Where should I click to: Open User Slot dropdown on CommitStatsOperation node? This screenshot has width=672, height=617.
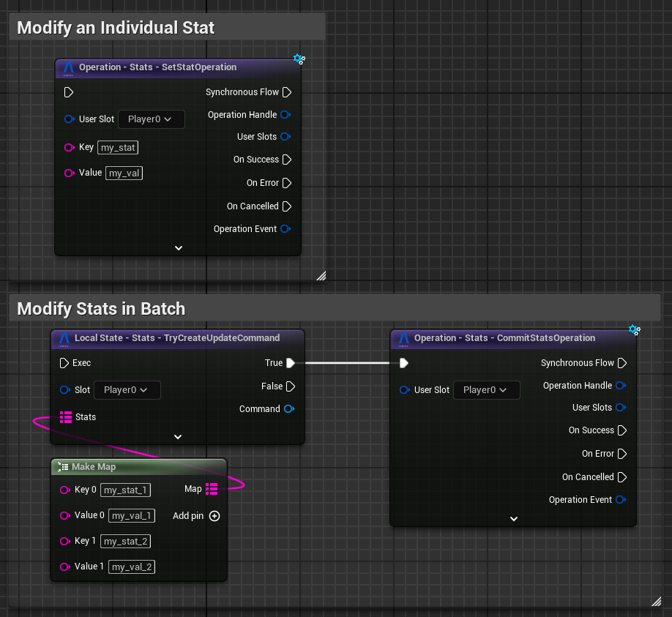486,390
